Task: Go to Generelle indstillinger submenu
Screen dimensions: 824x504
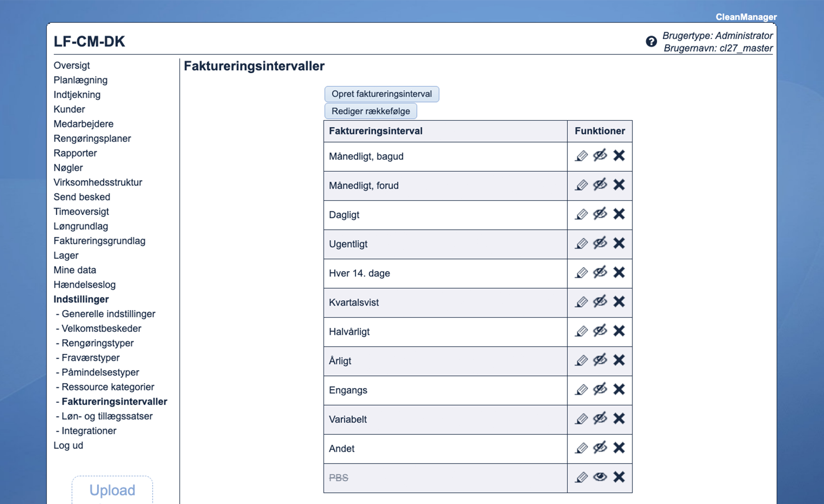Action: [108, 314]
